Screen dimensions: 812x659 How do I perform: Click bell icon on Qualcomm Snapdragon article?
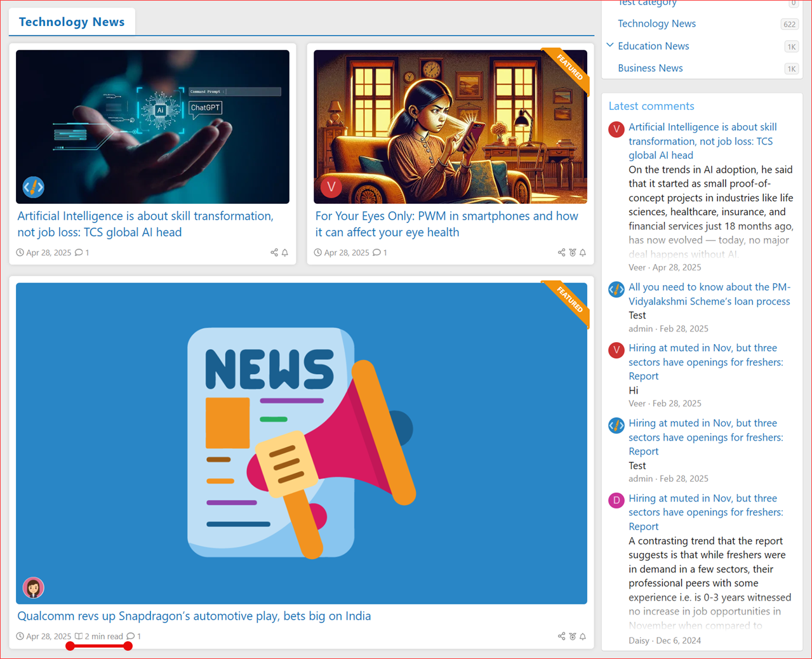(x=583, y=636)
